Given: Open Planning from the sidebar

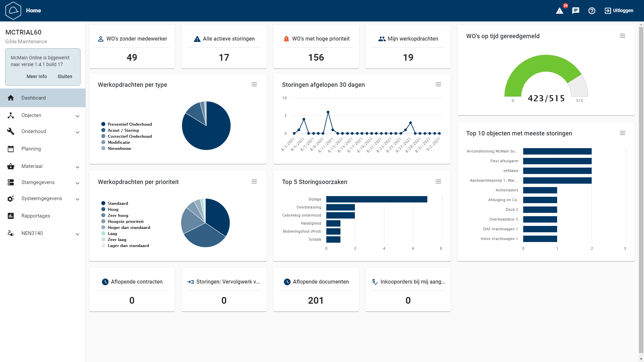Looking at the screenshot, I should 31,149.
